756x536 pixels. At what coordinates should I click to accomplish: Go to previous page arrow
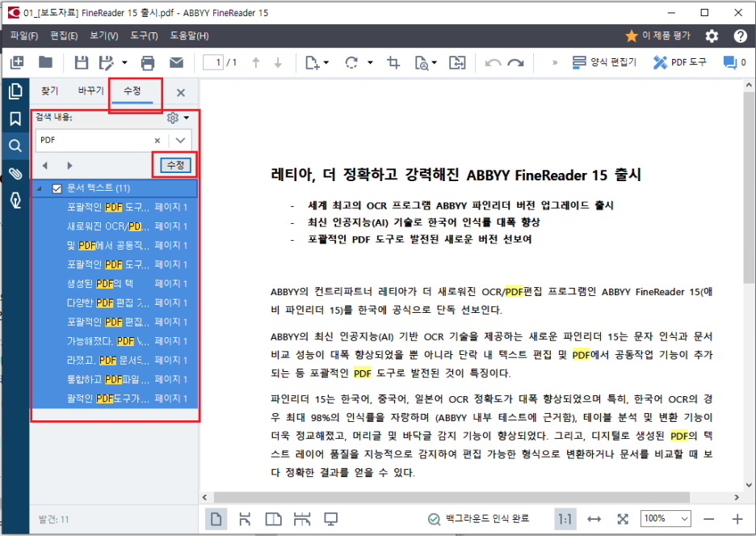[256, 62]
